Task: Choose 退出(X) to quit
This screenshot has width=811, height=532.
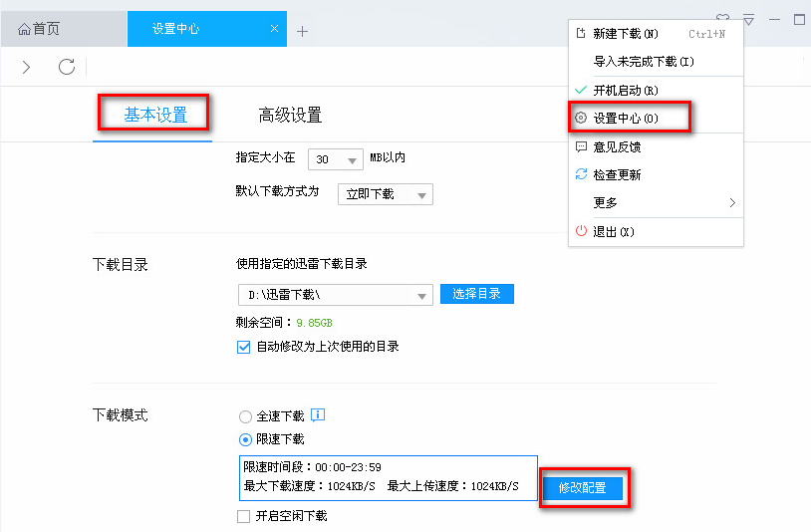Action: pyautogui.click(x=656, y=231)
